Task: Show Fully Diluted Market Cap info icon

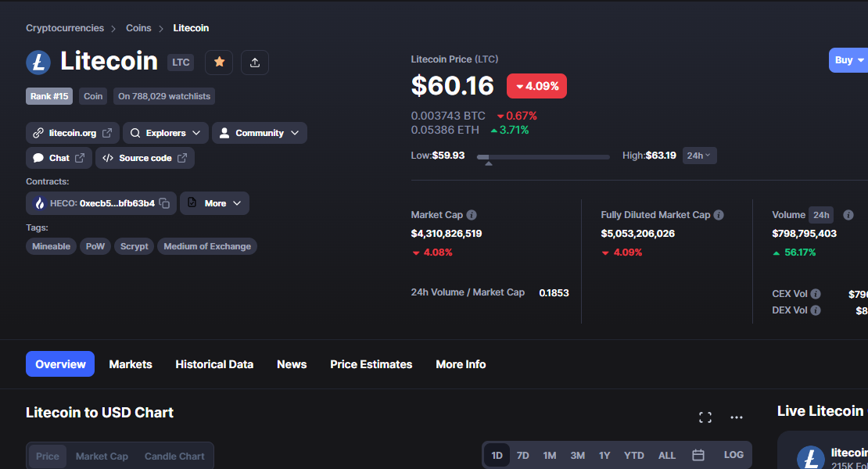Action: (x=719, y=215)
